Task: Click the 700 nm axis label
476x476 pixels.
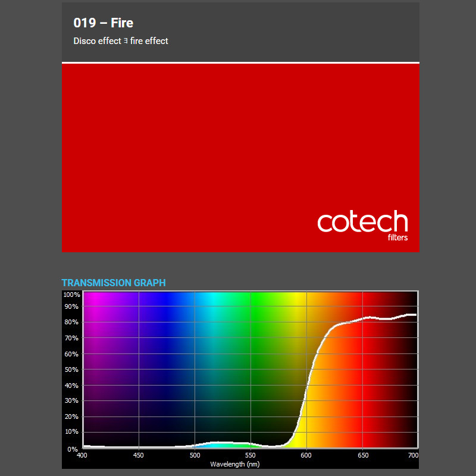Action: click(414, 455)
